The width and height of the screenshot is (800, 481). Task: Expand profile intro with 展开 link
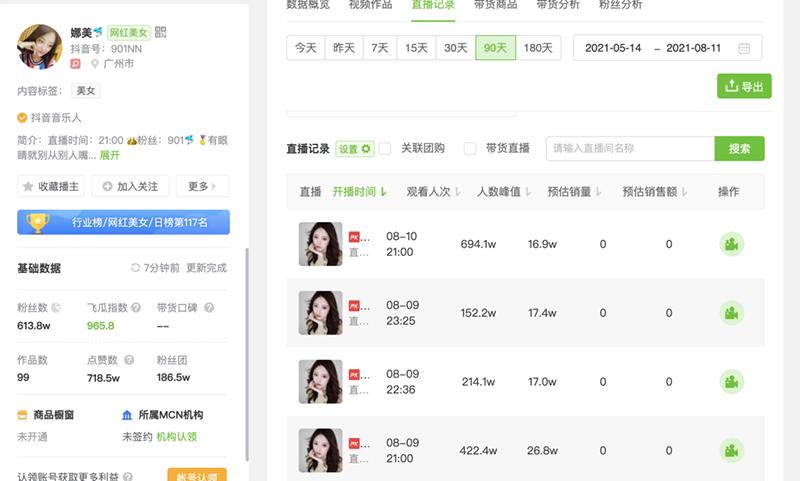point(110,155)
